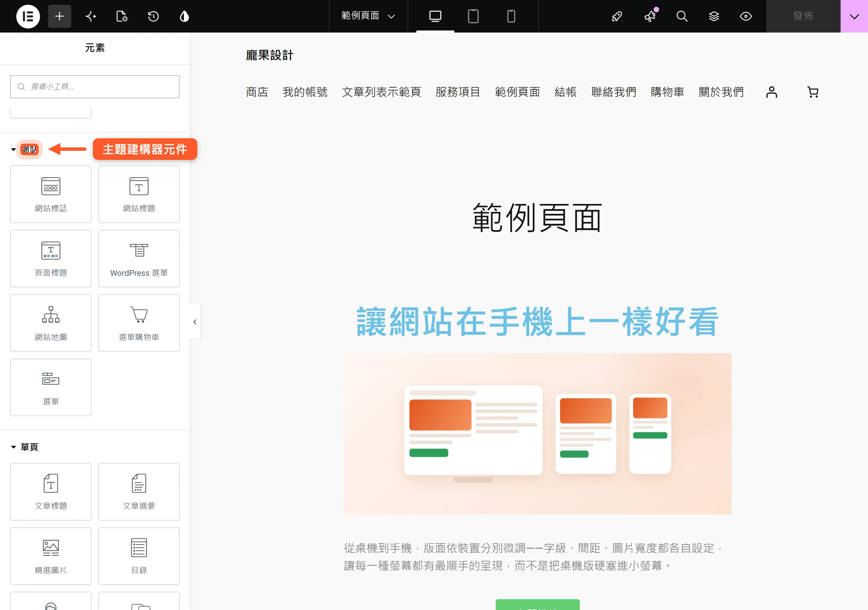
Task: Select the 網站標誌 widget
Action: click(51, 194)
